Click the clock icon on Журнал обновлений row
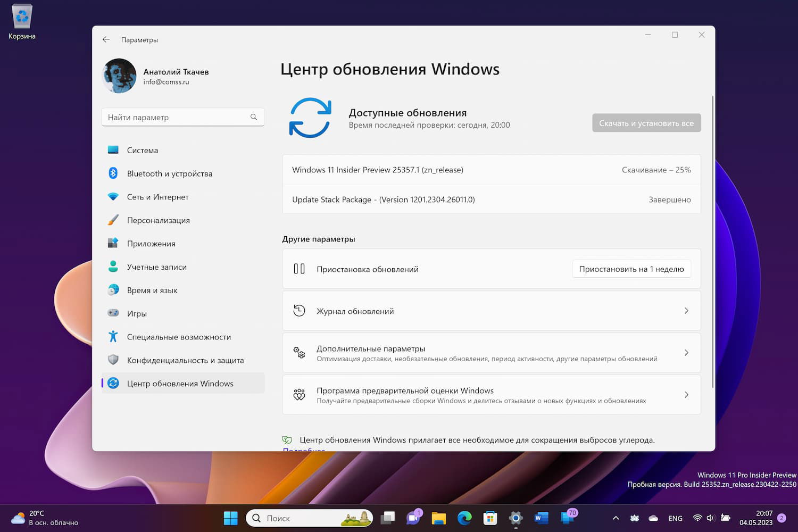 tap(300, 311)
